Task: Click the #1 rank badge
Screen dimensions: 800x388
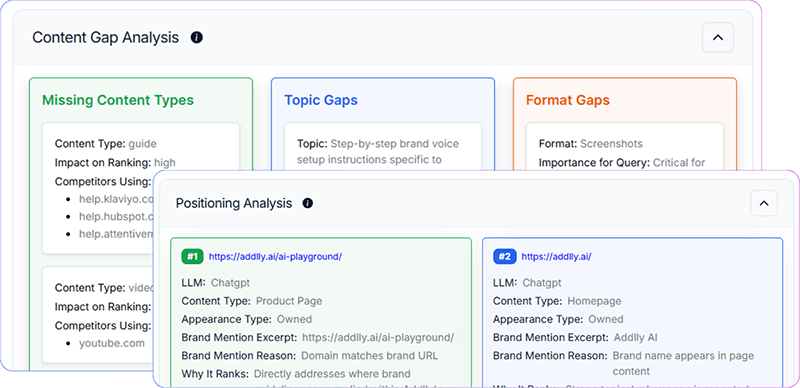Action: (192, 257)
